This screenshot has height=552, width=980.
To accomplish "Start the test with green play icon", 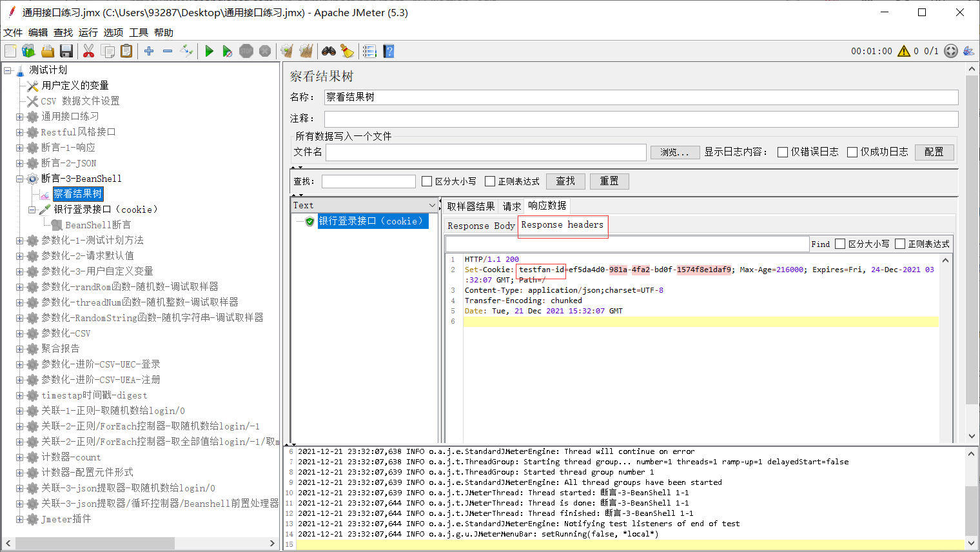I will click(209, 51).
